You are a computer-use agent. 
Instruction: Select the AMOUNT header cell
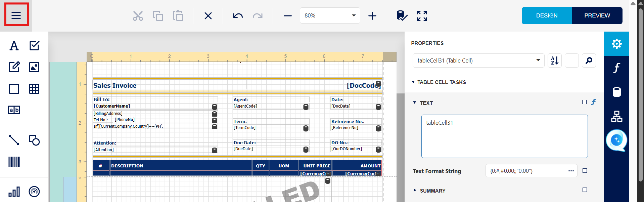tap(357, 166)
